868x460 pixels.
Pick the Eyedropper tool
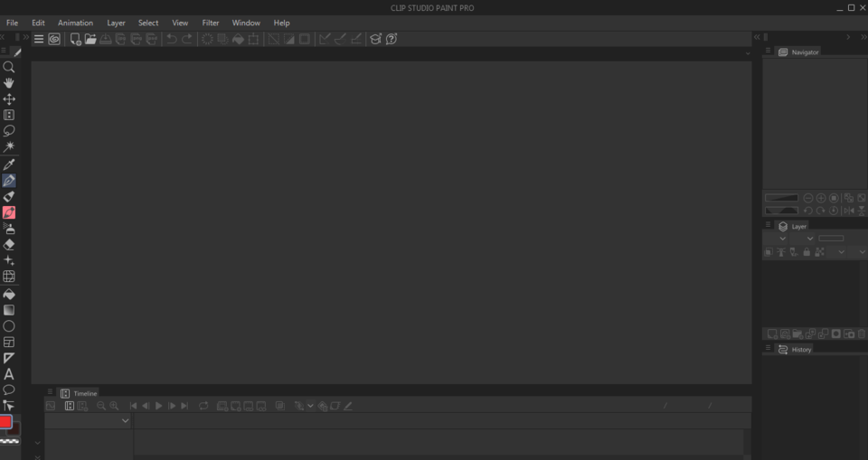coord(9,164)
